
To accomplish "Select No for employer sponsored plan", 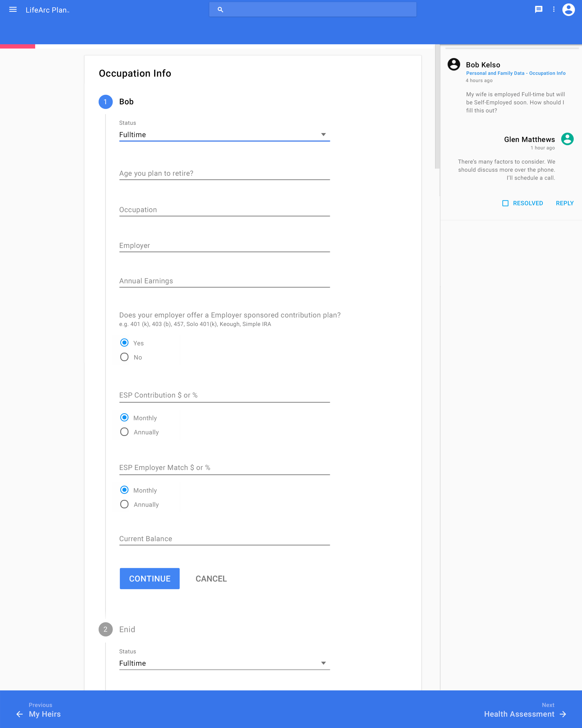I will point(124,357).
